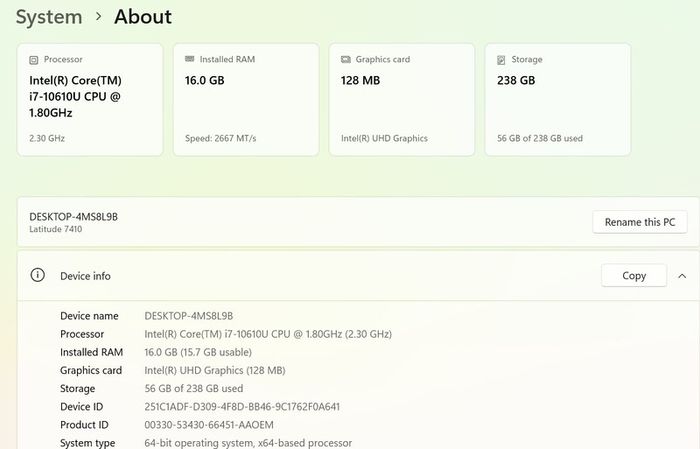Click the Device info circle icon
Image resolution: width=700 pixels, height=449 pixels.
[38, 275]
